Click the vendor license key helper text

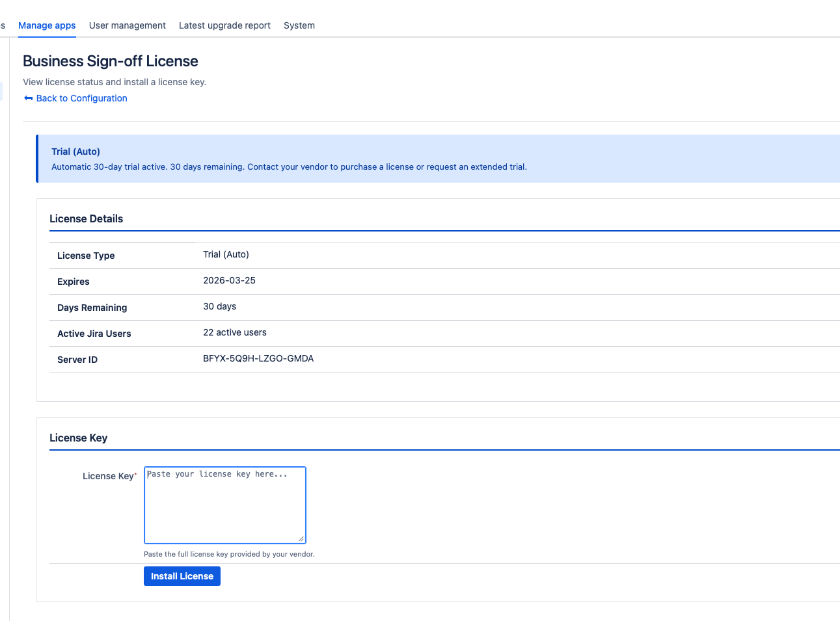point(229,554)
